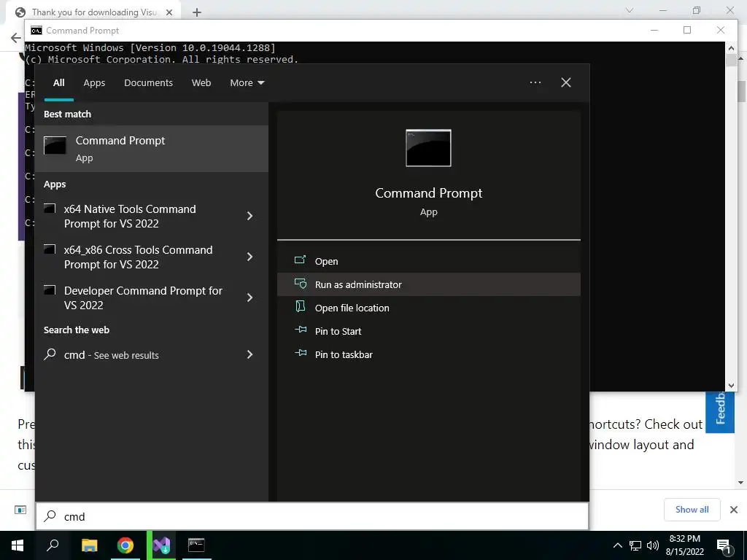The width and height of the screenshot is (747, 560).
Task: Choose Pin to Start
Action: click(x=428, y=331)
